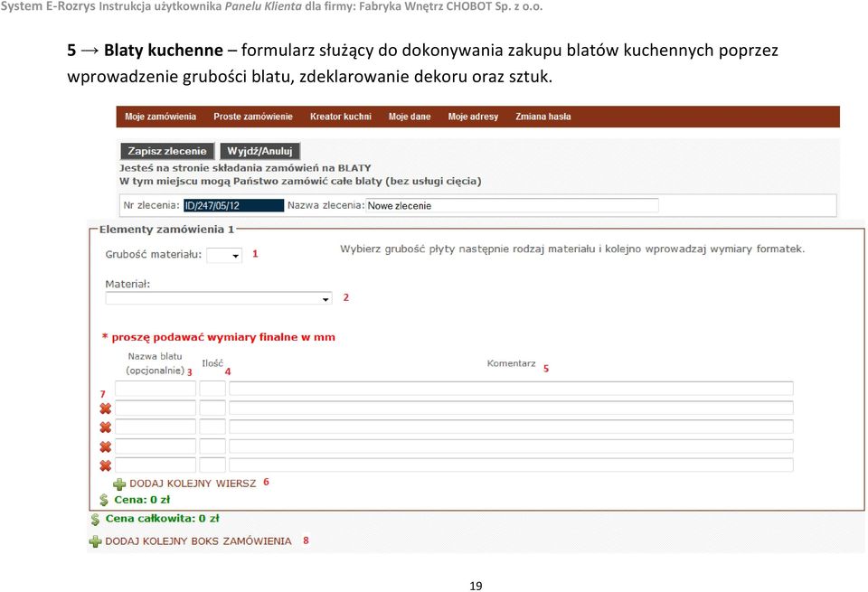Screen dimensions: 868x592
Task: Click third row Ilość field
Action: 212,427
